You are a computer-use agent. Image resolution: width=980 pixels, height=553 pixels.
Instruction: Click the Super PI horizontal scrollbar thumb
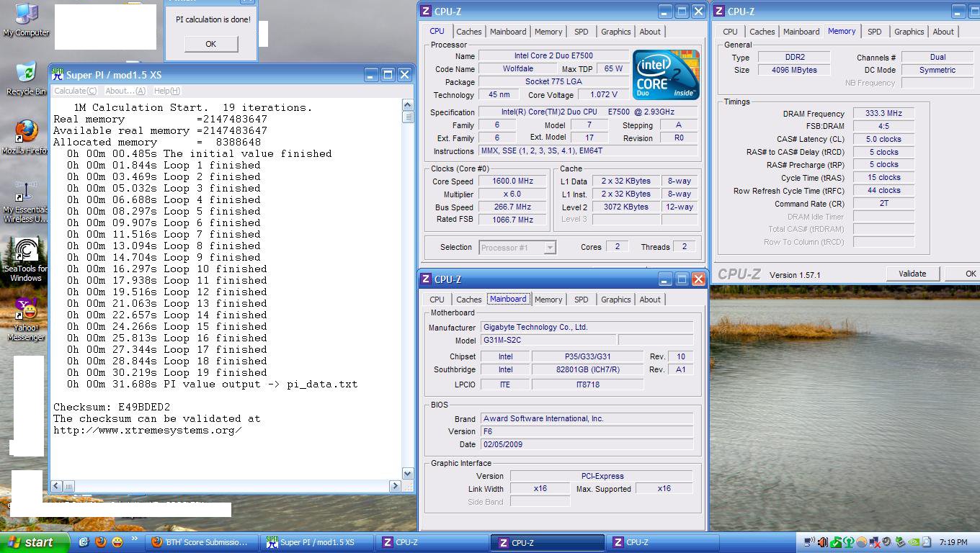coord(69,486)
